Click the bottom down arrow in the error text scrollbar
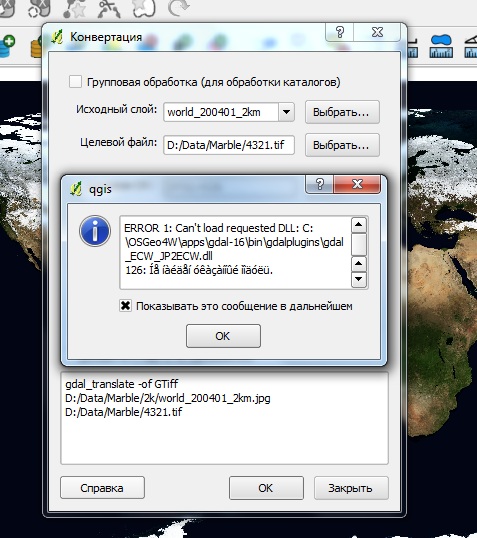The height and width of the screenshot is (538, 477). click(x=359, y=279)
